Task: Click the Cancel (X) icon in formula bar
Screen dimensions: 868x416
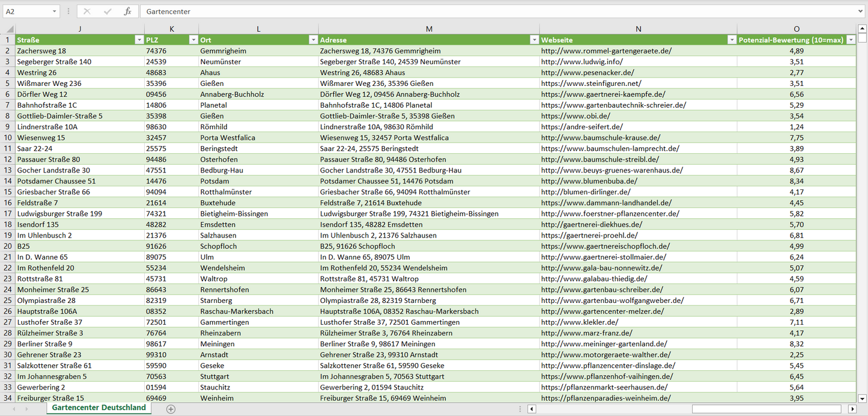Action: coord(87,11)
